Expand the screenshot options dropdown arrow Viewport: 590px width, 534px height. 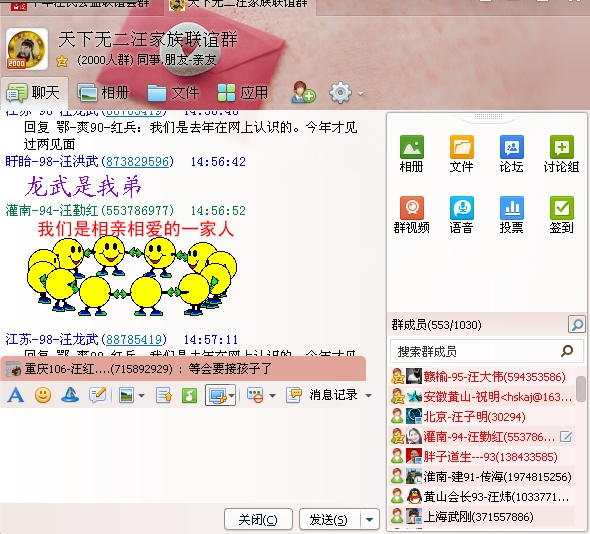231,396
